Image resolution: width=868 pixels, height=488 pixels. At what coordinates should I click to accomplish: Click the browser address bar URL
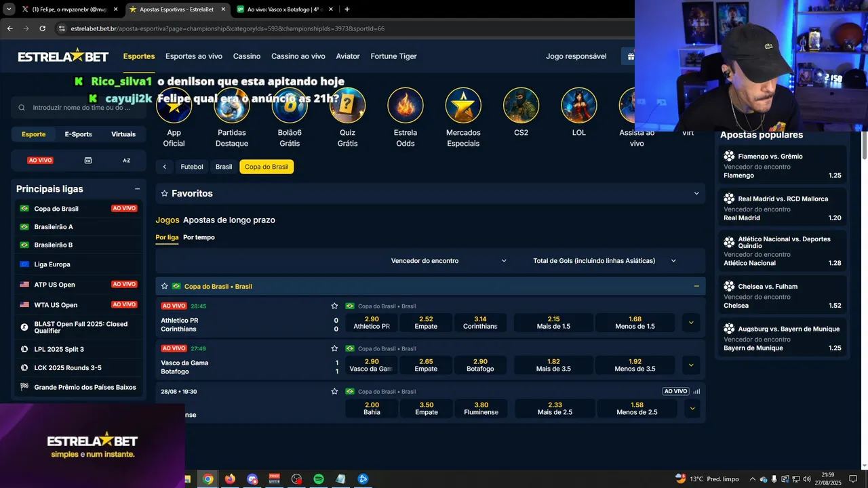pos(227,28)
